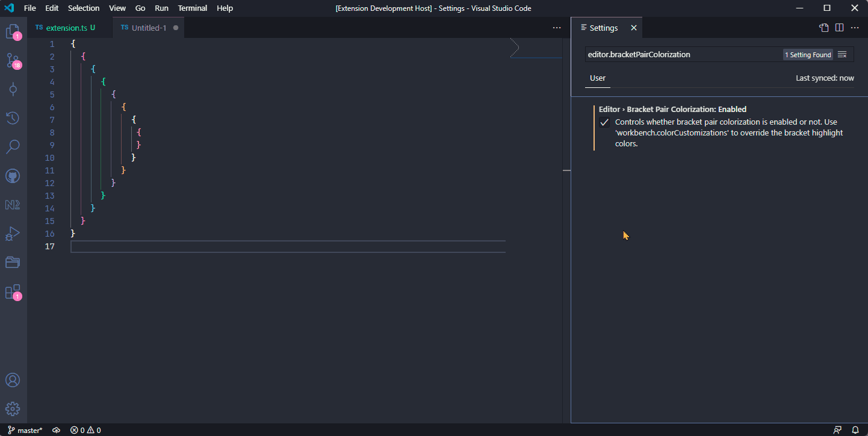868x436 pixels.
Task: Switch to the Untitled-1 tab
Action: (x=146, y=27)
